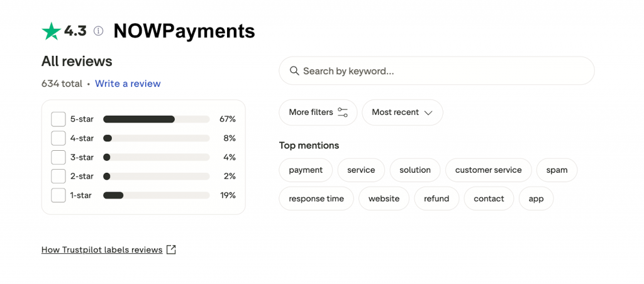This screenshot has width=644, height=284.
Task: Open How Trustpilot labels reviews link
Action: pos(102,249)
